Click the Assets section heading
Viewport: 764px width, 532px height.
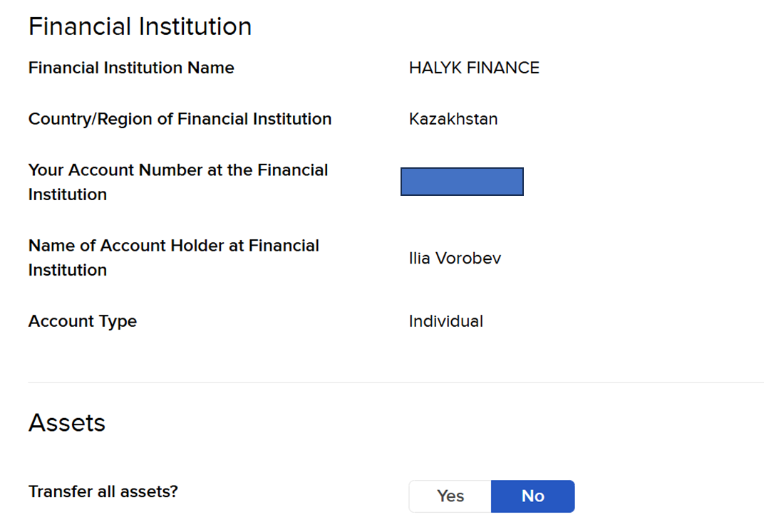pyautogui.click(x=67, y=422)
